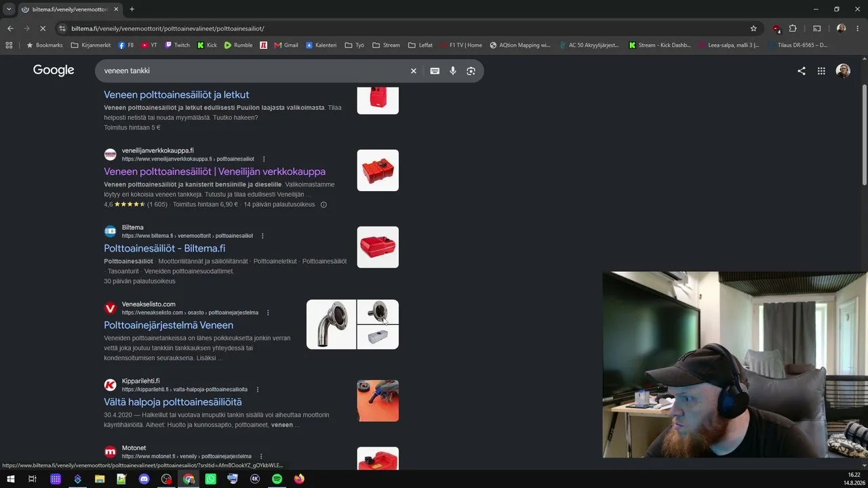Open Polttoainesäiliöt - Biltema.fi result title
Screen dimensions: 868x488
[165, 249]
